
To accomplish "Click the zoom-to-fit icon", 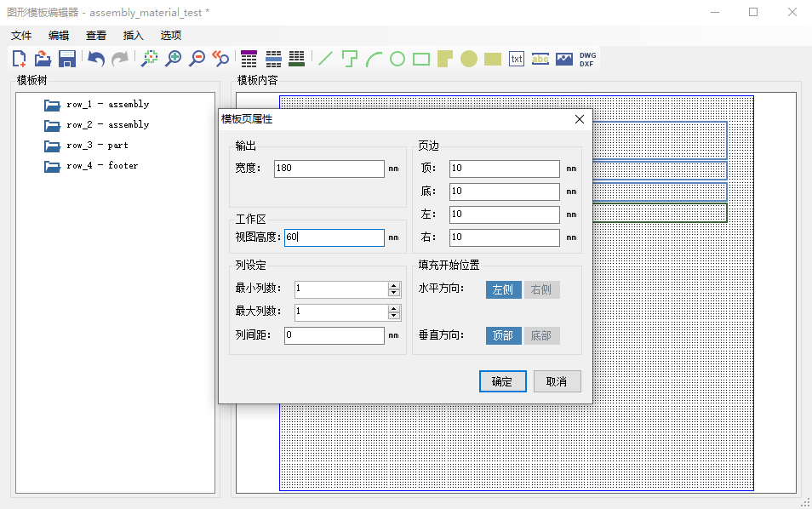I will point(150,59).
